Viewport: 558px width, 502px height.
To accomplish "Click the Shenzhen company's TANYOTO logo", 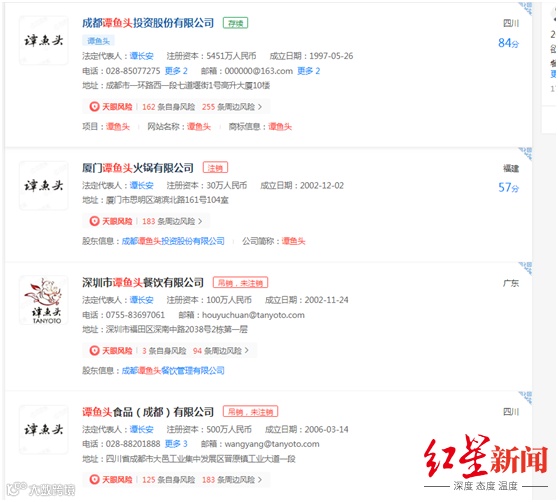I will click(x=43, y=300).
